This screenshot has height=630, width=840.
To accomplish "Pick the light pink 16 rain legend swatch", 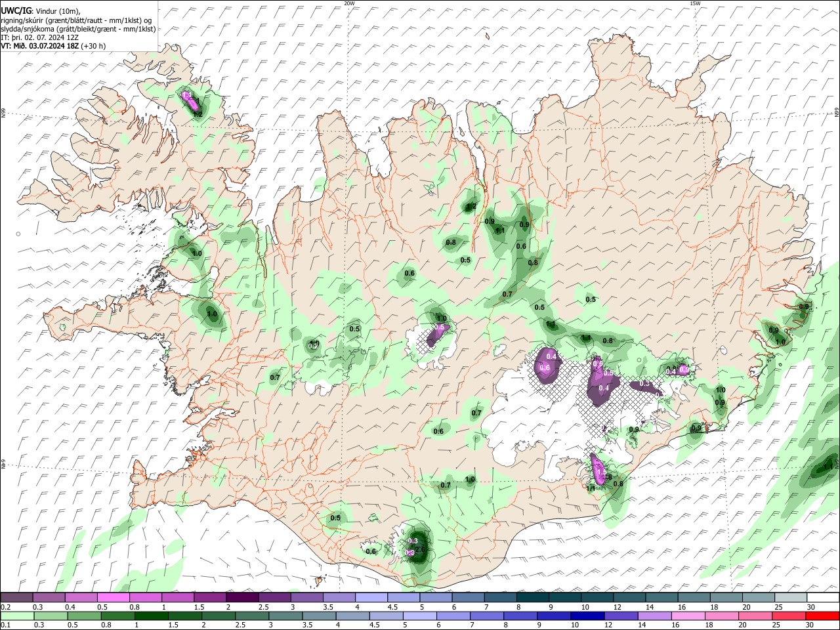I will 689,616.
